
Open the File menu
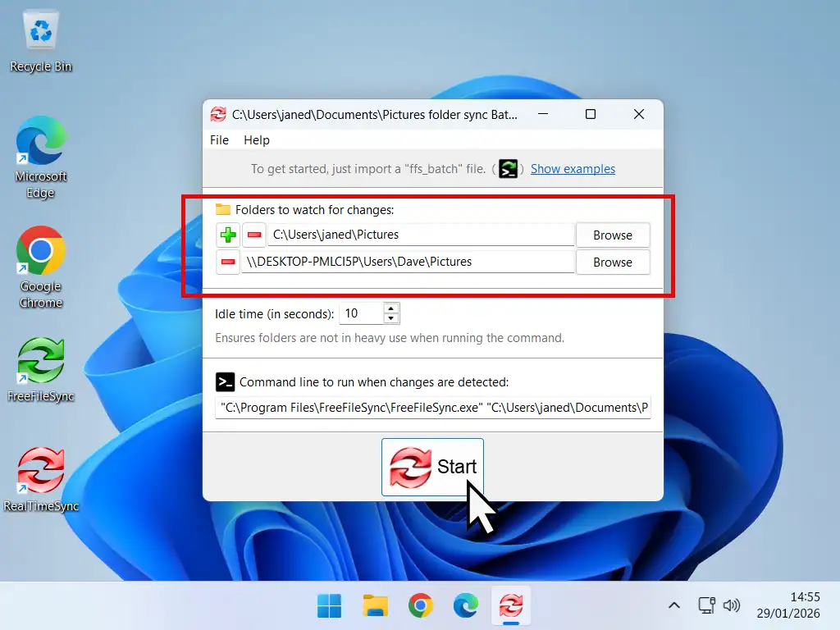[x=218, y=139]
